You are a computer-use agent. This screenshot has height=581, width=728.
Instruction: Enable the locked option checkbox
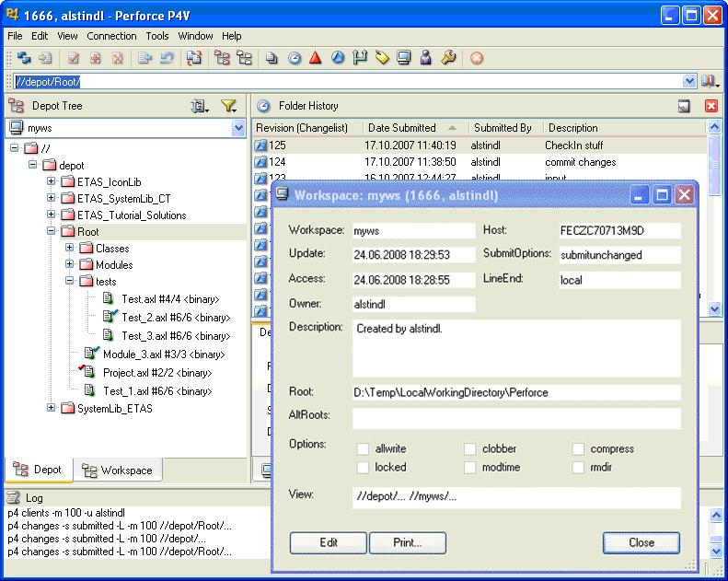pyautogui.click(x=363, y=467)
